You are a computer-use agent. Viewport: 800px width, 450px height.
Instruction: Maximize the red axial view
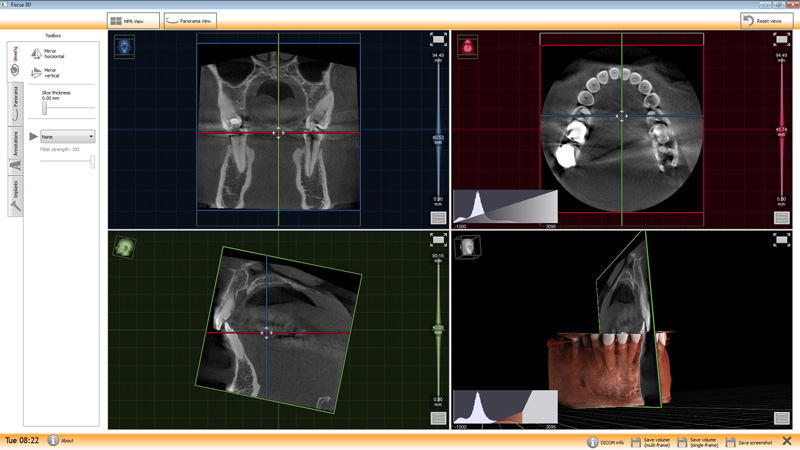781,39
